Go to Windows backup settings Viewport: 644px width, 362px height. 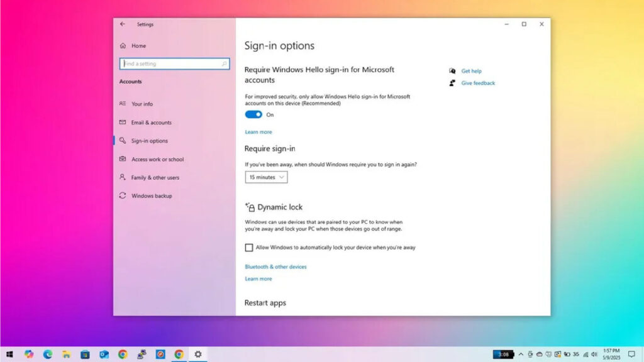coord(151,196)
